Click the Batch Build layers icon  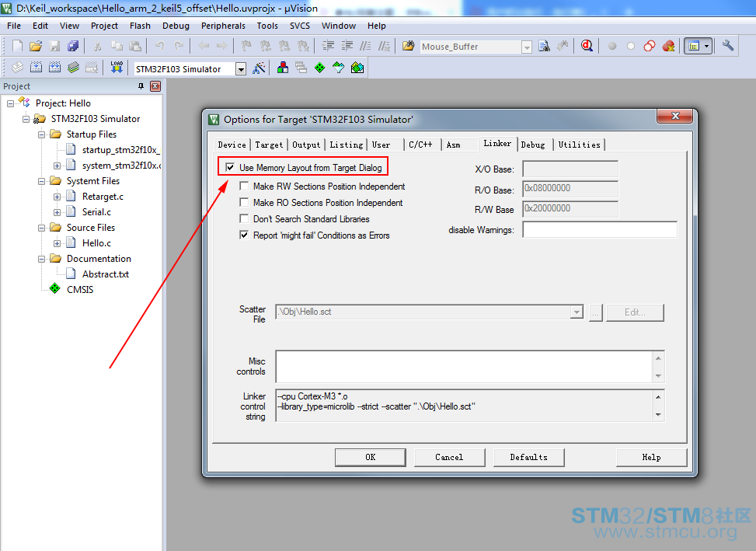click(x=73, y=68)
